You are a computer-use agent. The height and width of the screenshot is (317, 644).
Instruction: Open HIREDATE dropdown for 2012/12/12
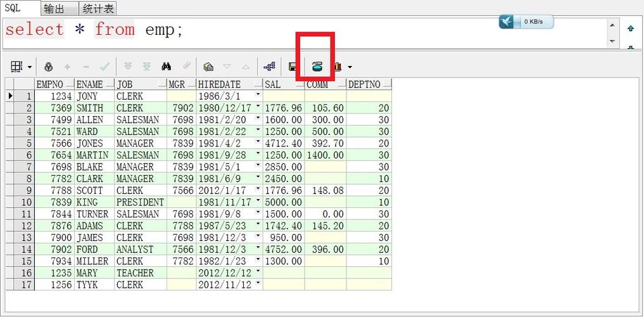pyautogui.click(x=258, y=272)
